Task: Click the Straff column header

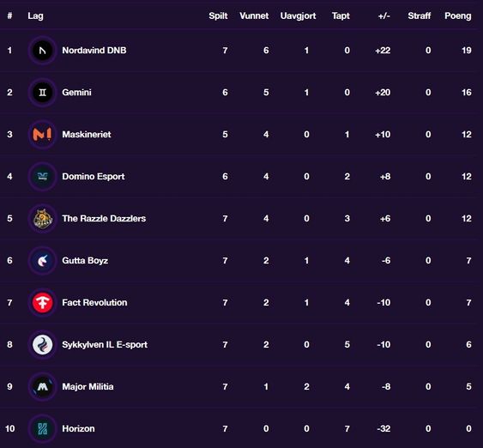Action: 419,15
